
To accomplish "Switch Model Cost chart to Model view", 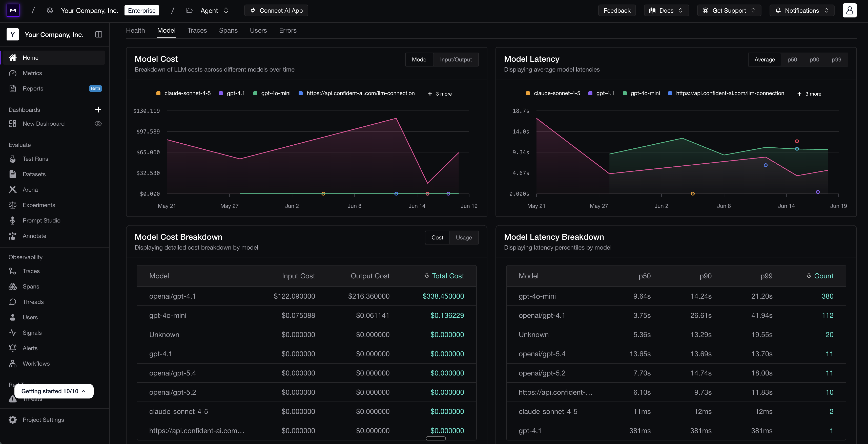I will (420, 60).
